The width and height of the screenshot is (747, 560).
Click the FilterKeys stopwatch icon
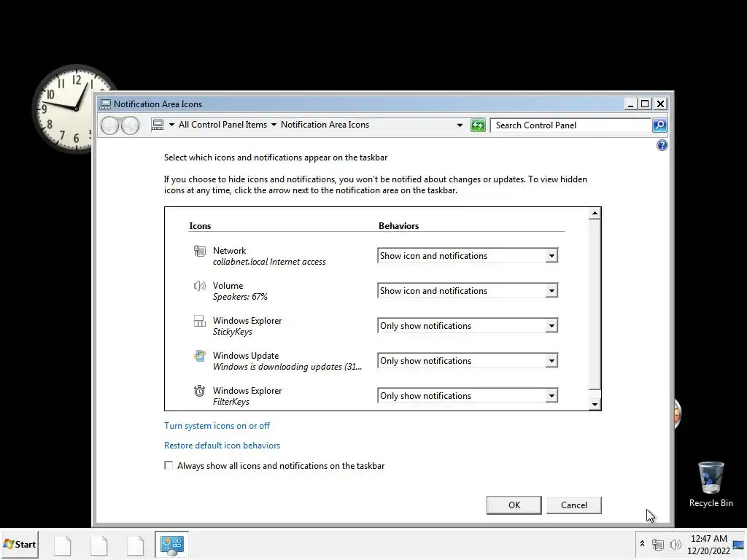pyautogui.click(x=200, y=391)
